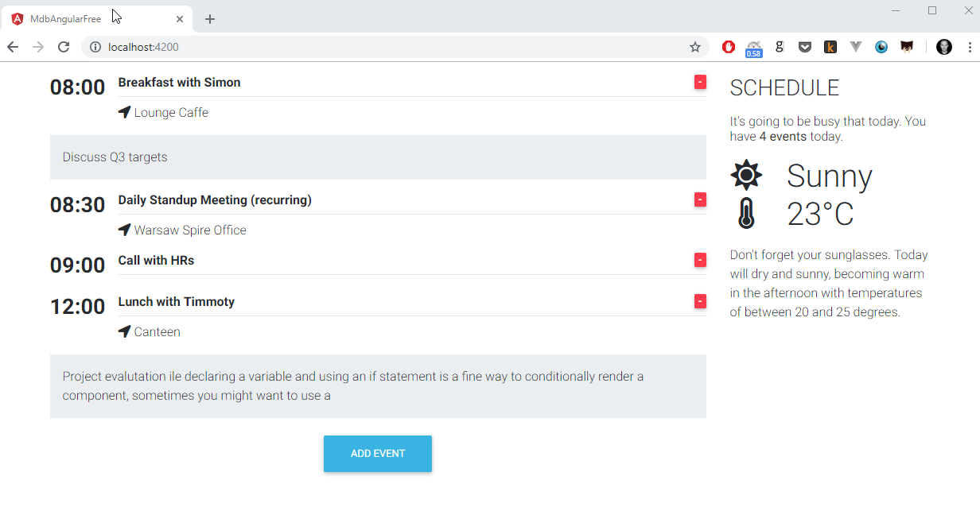980x511 pixels.
Task: View site information icon in address bar
Action: click(x=95, y=47)
